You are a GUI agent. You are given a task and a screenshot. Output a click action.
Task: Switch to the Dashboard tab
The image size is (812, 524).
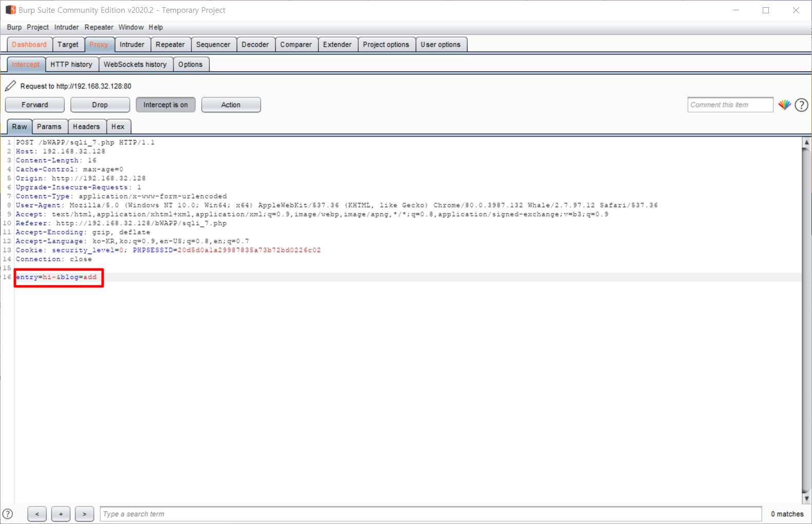click(x=29, y=45)
